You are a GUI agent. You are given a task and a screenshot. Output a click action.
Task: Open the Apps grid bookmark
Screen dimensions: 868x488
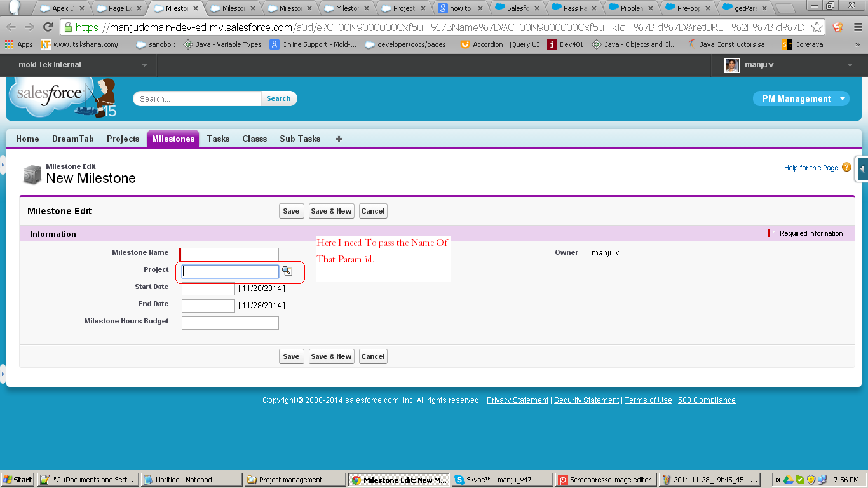pyautogui.click(x=19, y=44)
